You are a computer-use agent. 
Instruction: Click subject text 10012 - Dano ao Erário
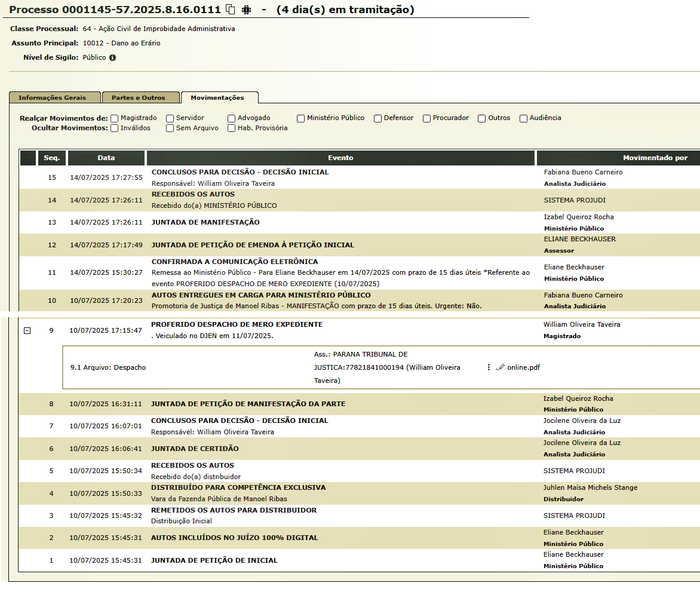[x=121, y=44]
